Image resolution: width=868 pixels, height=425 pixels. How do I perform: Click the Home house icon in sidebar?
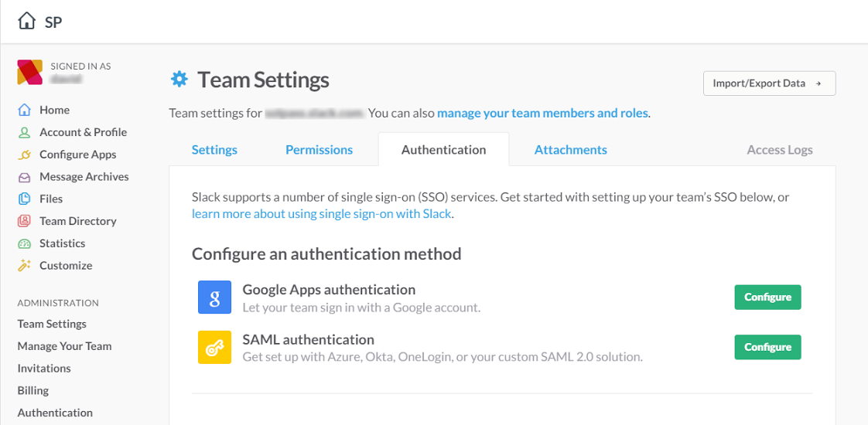coord(24,110)
